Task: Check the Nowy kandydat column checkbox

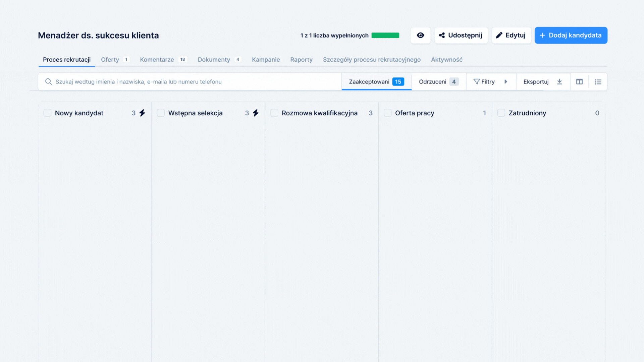Action: tap(47, 113)
